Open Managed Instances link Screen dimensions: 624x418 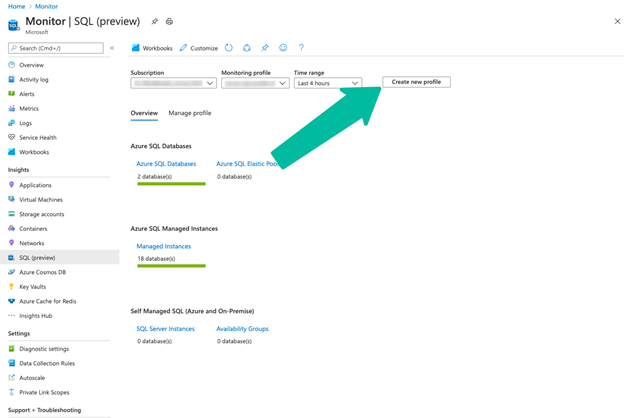click(x=164, y=246)
